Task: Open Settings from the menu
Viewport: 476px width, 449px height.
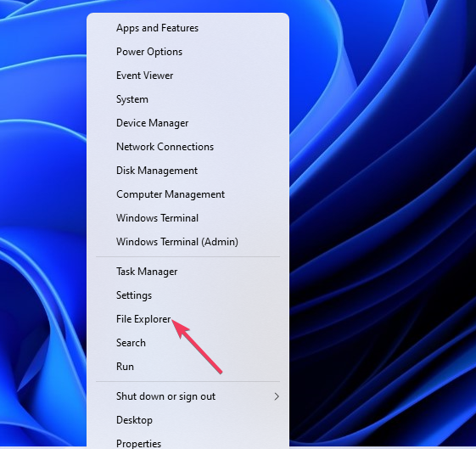Action: pyautogui.click(x=134, y=295)
